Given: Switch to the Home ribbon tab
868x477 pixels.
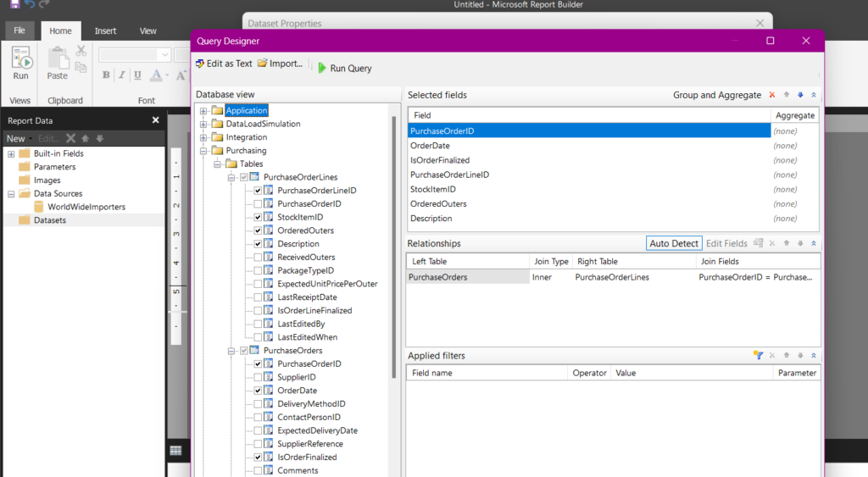Looking at the screenshot, I should pos(60,31).
